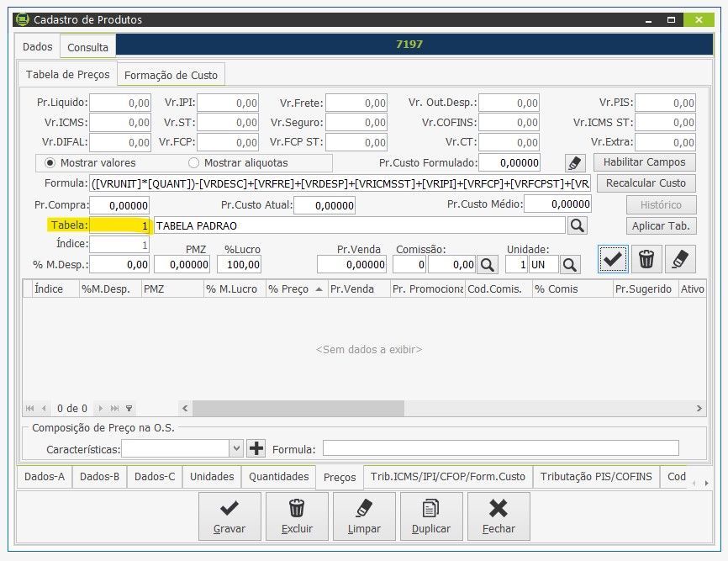Select the Mostrar aliquotas radio button
Screen dimensions: 728x561
[194, 162]
